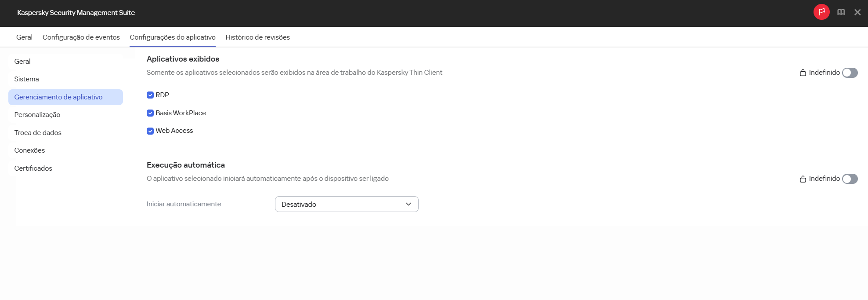Click the Kaspersky Security Management Suite title
The height and width of the screenshot is (300, 868).
(x=76, y=12)
